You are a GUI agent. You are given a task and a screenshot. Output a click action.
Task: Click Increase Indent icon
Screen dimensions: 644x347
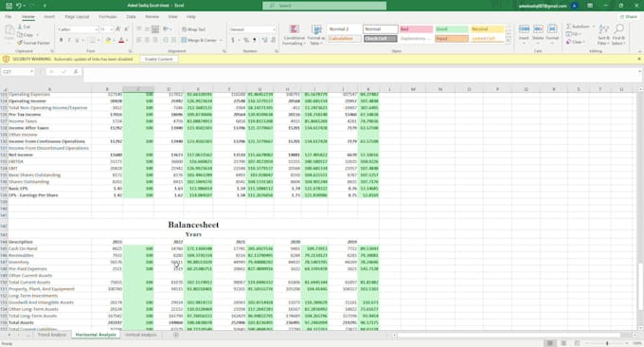[173, 40]
